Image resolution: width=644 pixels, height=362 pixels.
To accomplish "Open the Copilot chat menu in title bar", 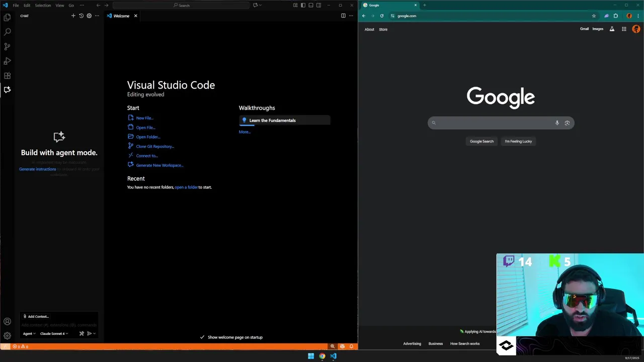I will click(257, 5).
